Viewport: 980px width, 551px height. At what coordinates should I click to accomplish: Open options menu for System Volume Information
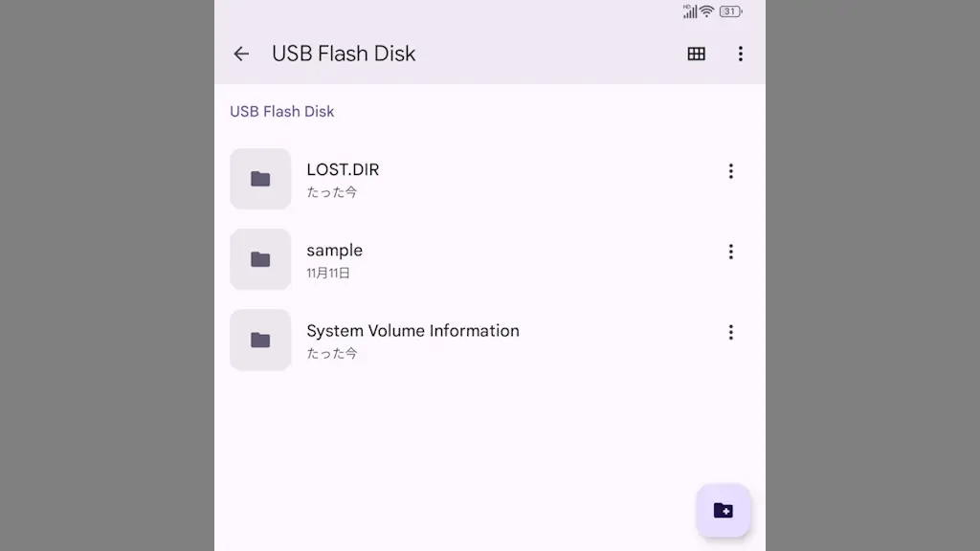pos(730,332)
